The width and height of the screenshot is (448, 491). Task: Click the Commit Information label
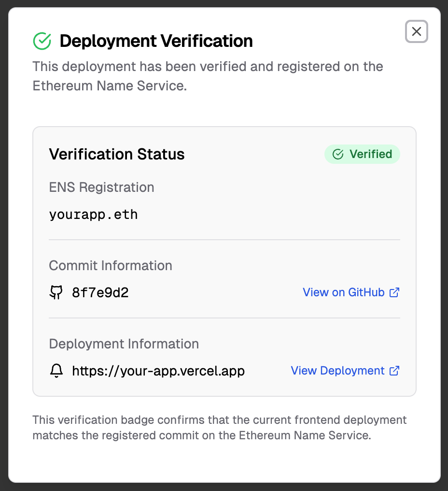111,265
